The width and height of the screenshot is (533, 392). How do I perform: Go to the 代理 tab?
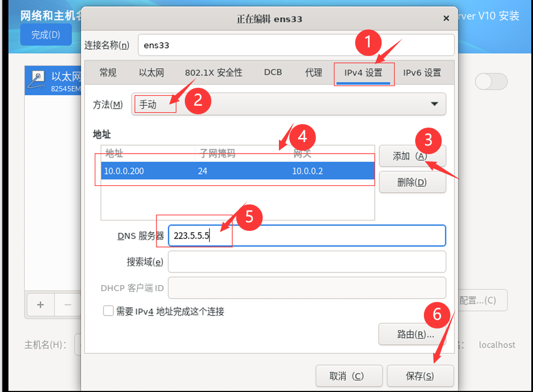[x=314, y=72]
